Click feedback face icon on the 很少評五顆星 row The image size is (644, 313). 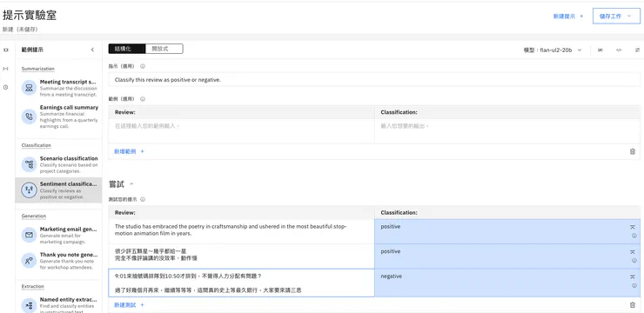pyautogui.click(x=634, y=261)
